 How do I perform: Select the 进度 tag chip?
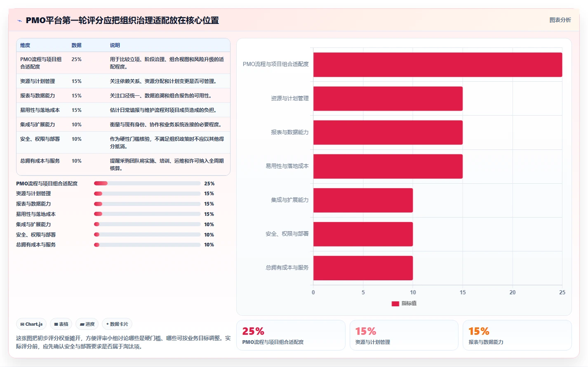87,324
